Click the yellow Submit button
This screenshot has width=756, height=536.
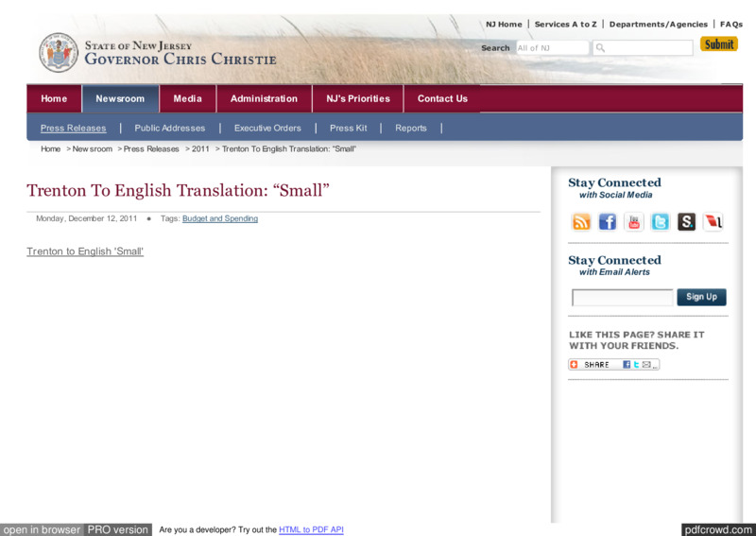[719, 43]
